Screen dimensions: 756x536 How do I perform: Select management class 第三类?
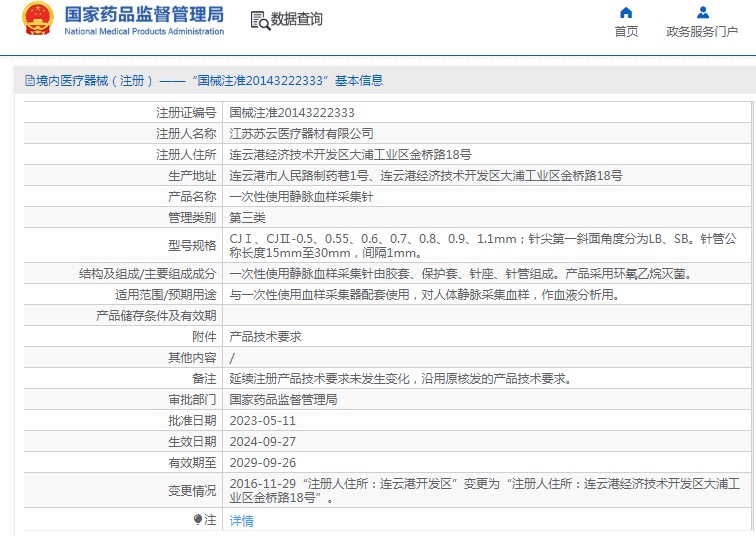[247, 217]
